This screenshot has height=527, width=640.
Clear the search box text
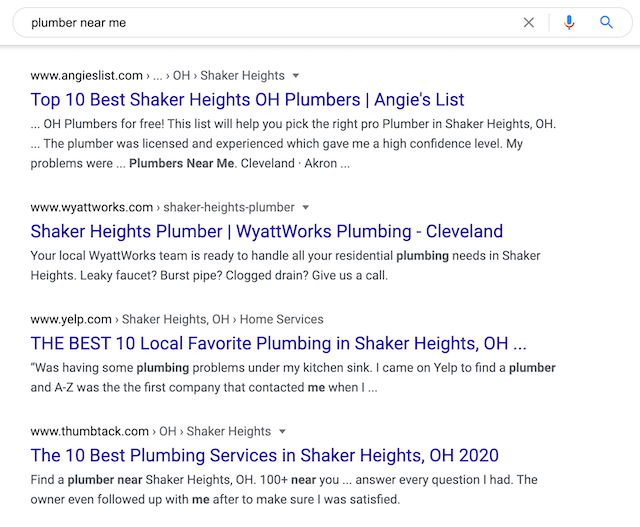tap(529, 22)
